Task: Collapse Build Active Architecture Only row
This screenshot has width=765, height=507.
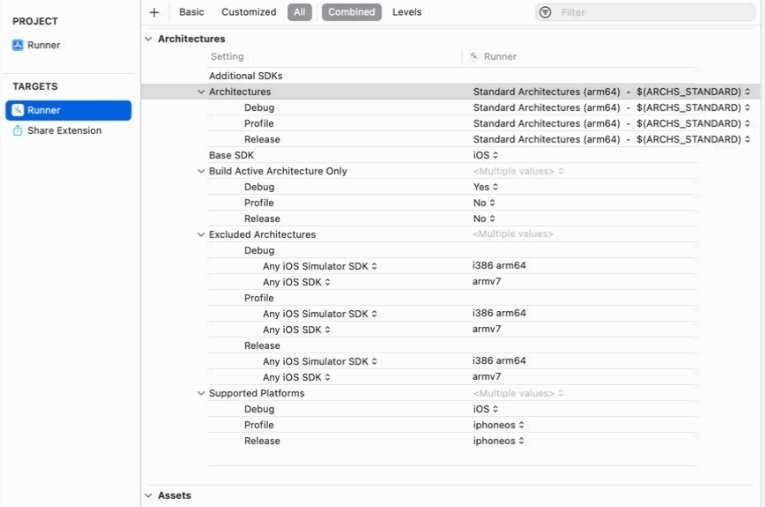Action: (x=201, y=171)
